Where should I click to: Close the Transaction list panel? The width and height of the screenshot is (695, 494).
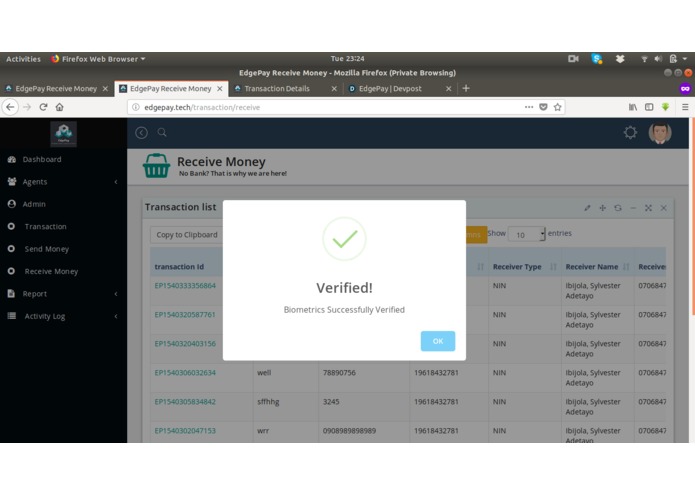664,208
